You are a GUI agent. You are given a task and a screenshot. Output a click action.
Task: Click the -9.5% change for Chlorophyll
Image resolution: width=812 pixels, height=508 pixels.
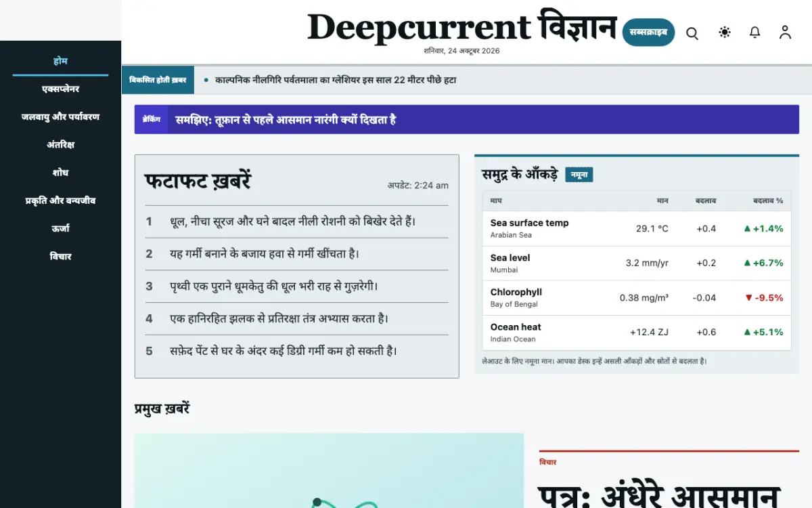(764, 298)
